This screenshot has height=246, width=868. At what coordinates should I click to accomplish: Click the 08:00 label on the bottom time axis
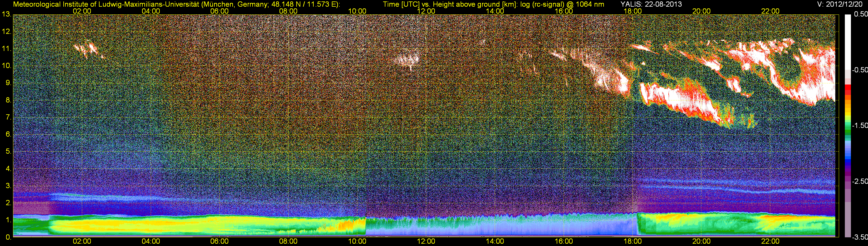point(288,241)
